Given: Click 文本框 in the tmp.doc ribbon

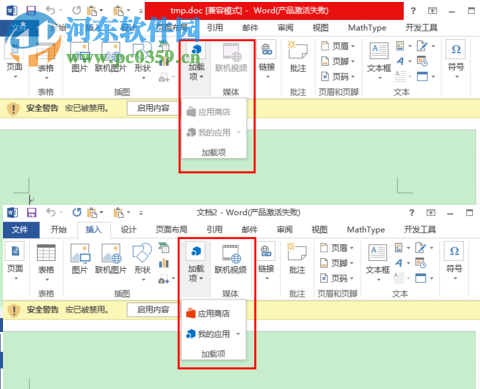Looking at the screenshot, I should [x=379, y=61].
